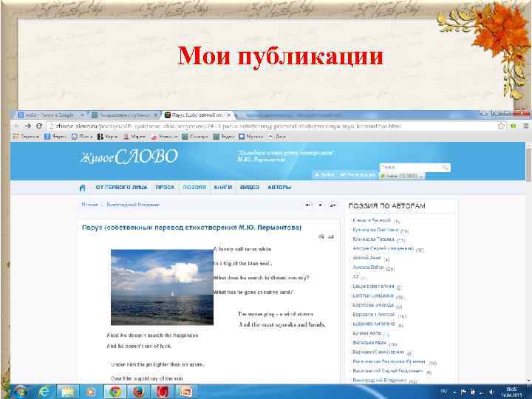Click the line 'And the mast squeaks and bends'
532x399 pixels.
(282, 324)
